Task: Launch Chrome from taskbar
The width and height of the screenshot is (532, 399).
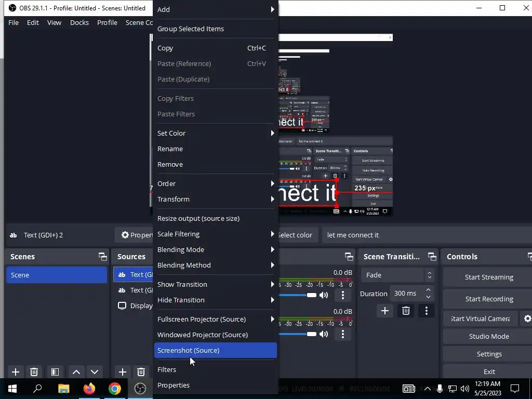Action: pyautogui.click(x=115, y=389)
